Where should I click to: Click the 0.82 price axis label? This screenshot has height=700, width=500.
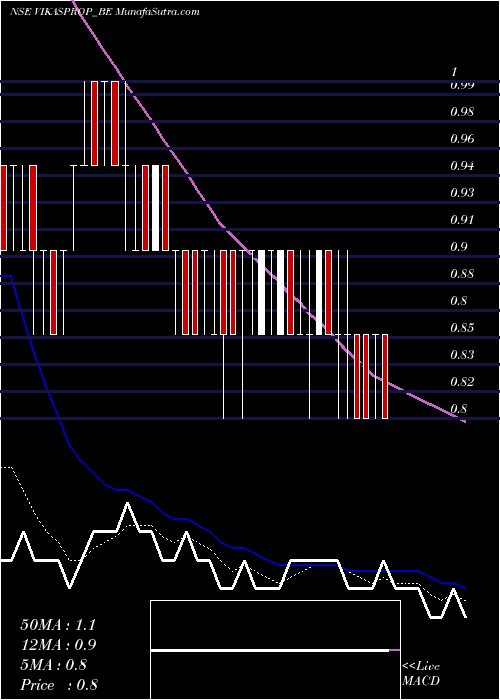pos(462,382)
